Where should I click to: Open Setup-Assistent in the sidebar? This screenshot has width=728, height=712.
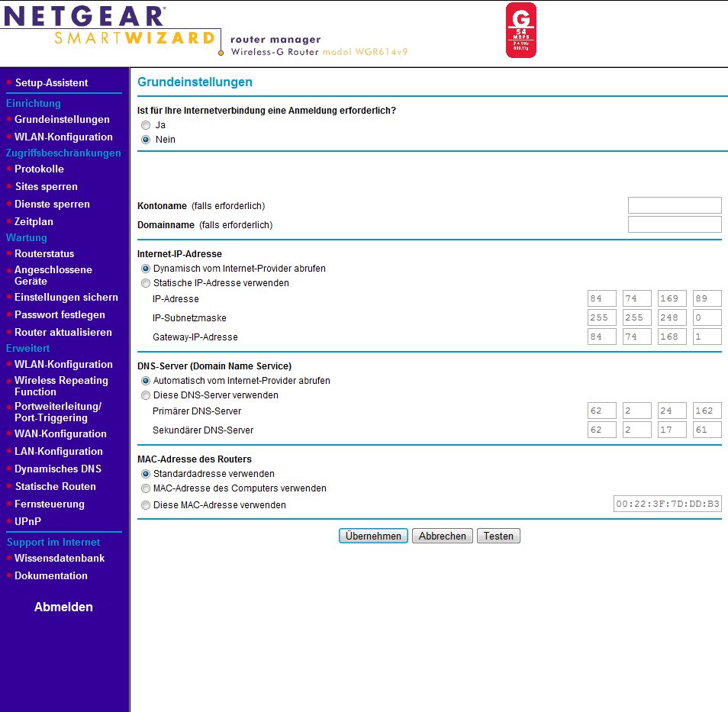[52, 82]
